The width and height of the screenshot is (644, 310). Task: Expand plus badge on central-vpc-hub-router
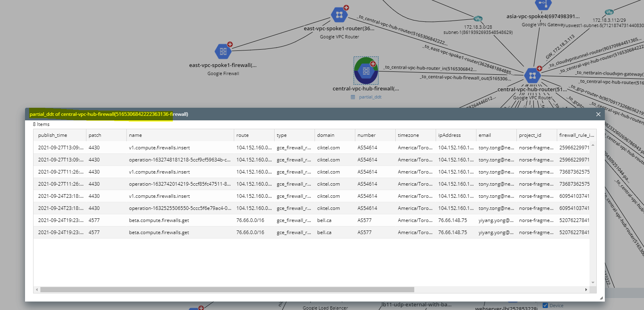pyautogui.click(x=539, y=69)
